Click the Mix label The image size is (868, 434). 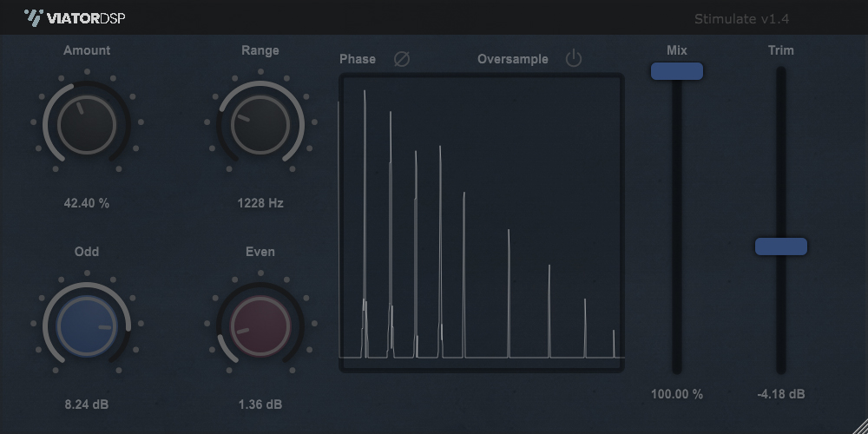click(677, 50)
